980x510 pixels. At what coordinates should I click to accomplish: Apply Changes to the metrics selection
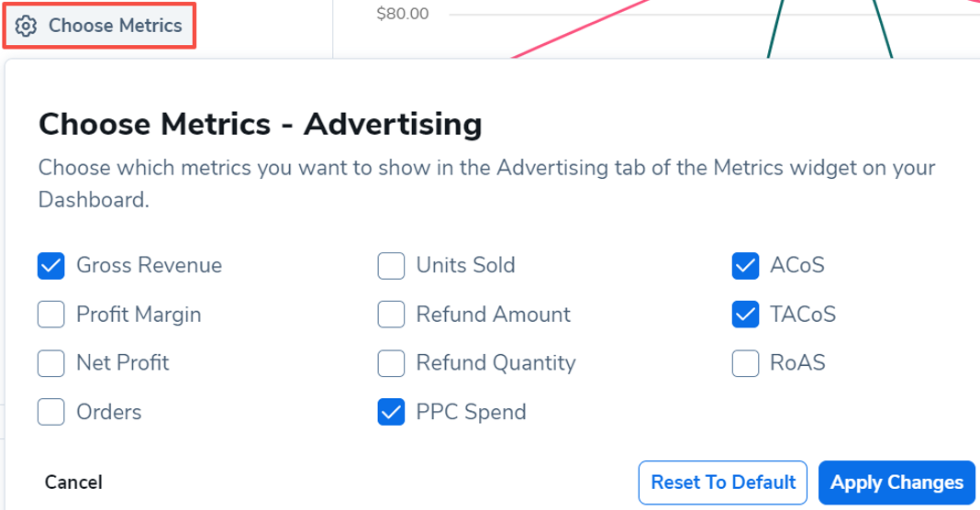[896, 482]
